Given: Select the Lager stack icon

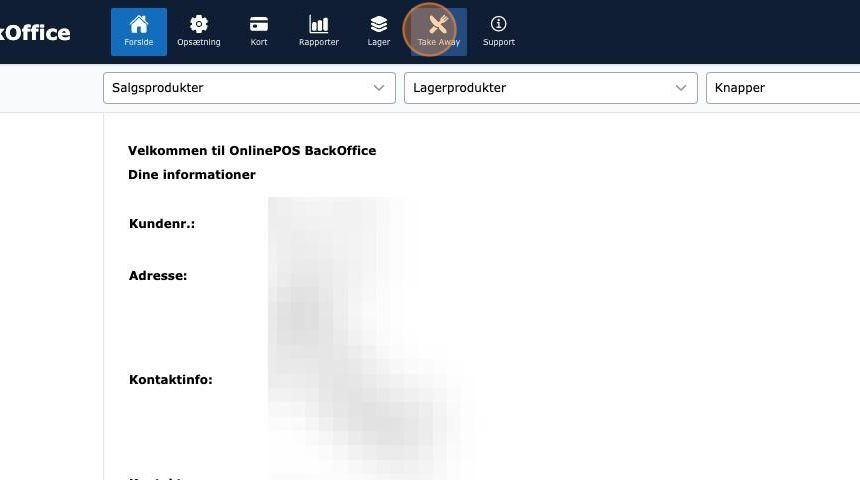Looking at the screenshot, I should 379,24.
